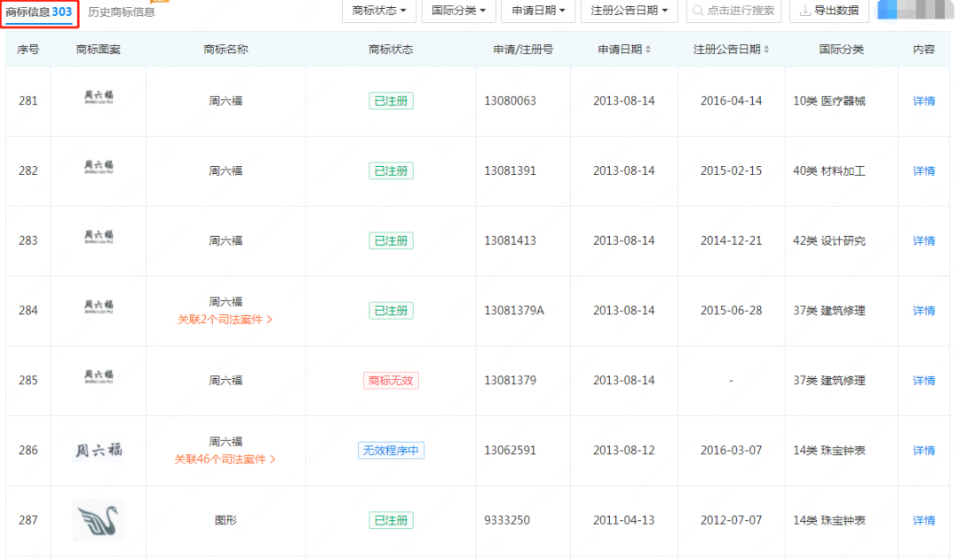
Task: Click 注册公告日期 2016-03-07 cell
Action: pyautogui.click(x=732, y=451)
